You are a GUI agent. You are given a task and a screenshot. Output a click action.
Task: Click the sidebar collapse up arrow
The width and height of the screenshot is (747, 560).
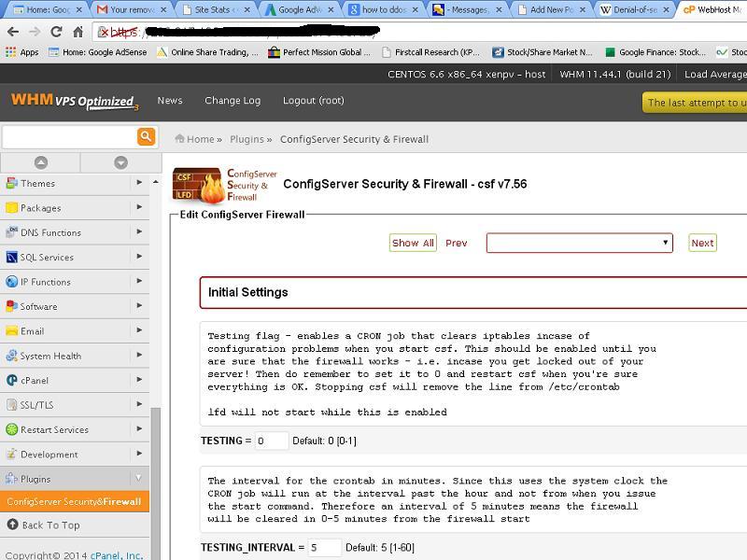click(x=41, y=162)
